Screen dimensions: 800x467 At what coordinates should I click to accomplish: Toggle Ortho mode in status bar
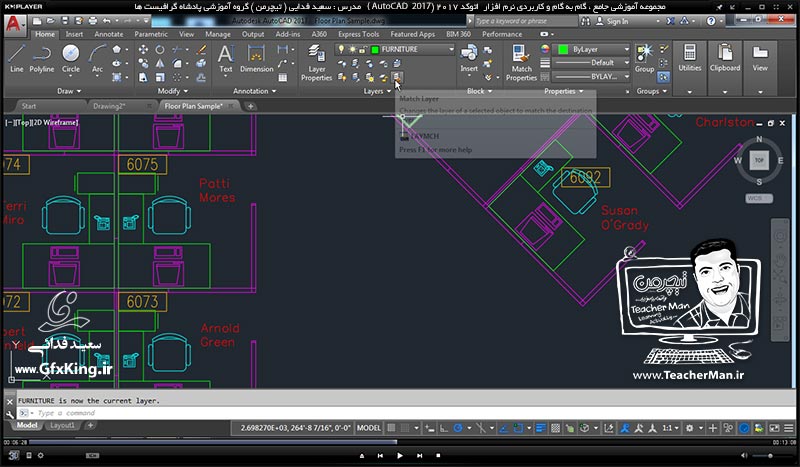444,428
